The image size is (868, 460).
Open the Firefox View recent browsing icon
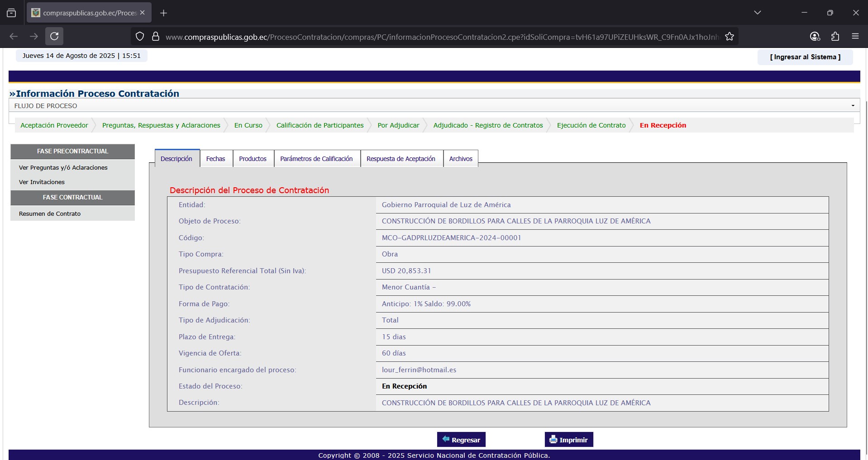(11, 13)
